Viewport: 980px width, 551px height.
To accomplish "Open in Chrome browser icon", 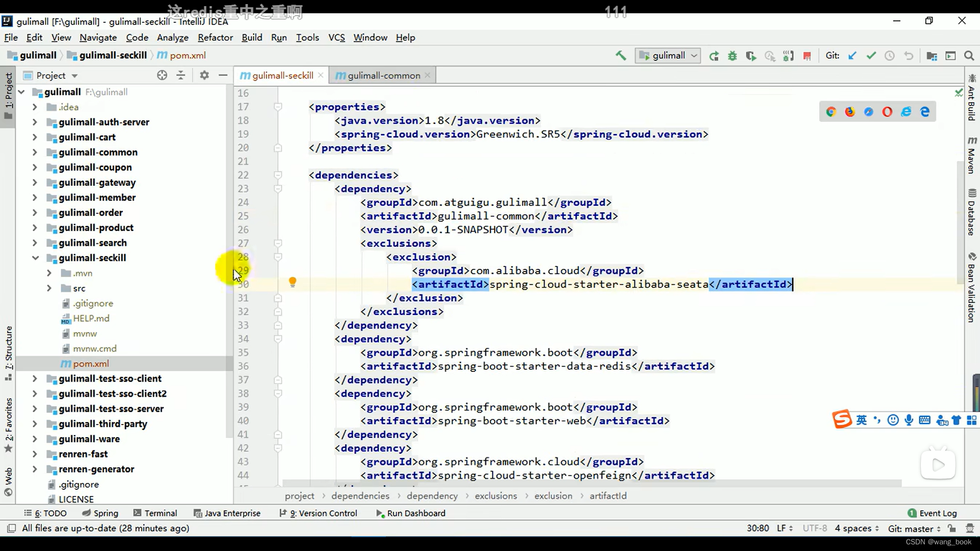I will 831,112.
